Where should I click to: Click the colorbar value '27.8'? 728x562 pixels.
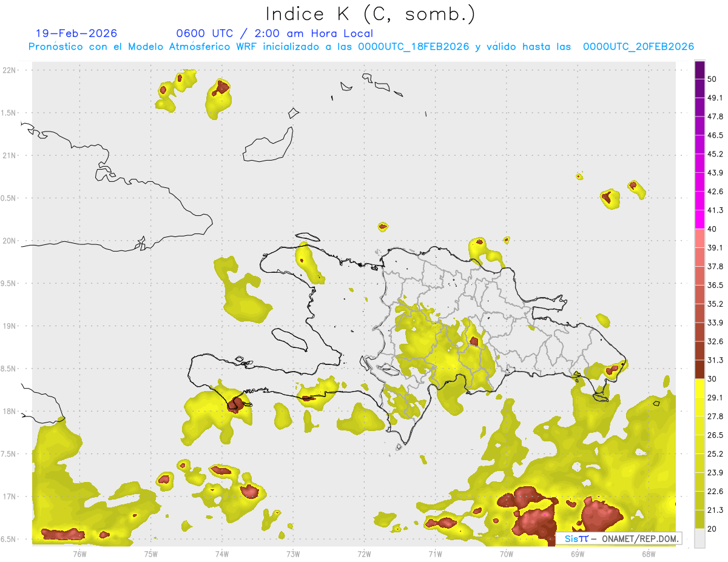[x=715, y=416]
